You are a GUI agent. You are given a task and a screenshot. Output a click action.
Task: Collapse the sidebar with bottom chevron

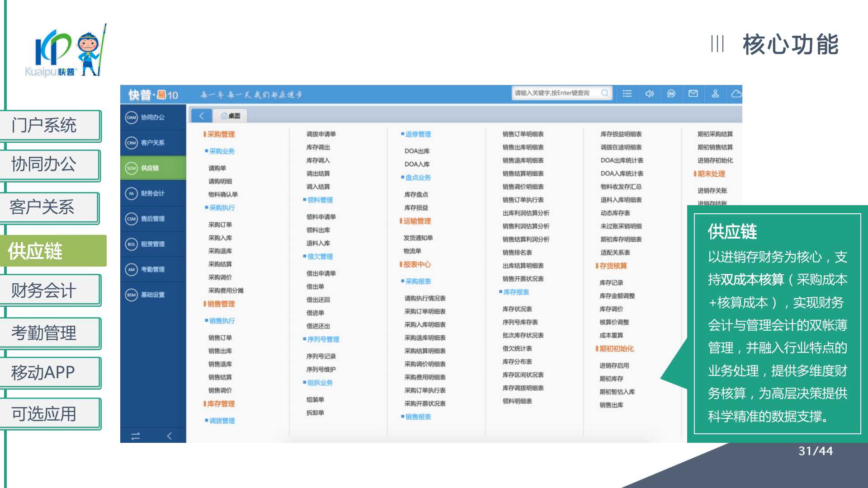169,436
